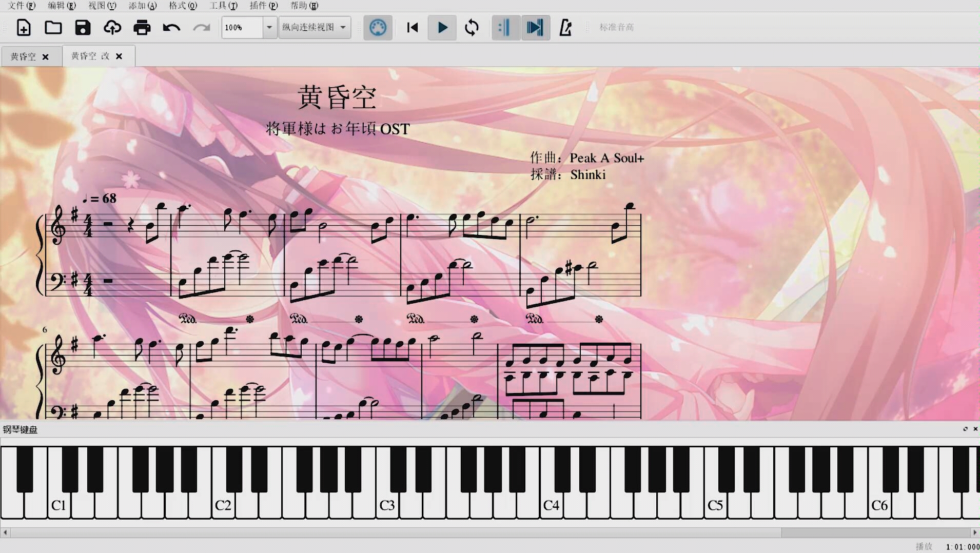This screenshot has height=553, width=980.
Task: Close the piano keyboard panel
Action: tap(975, 429)
